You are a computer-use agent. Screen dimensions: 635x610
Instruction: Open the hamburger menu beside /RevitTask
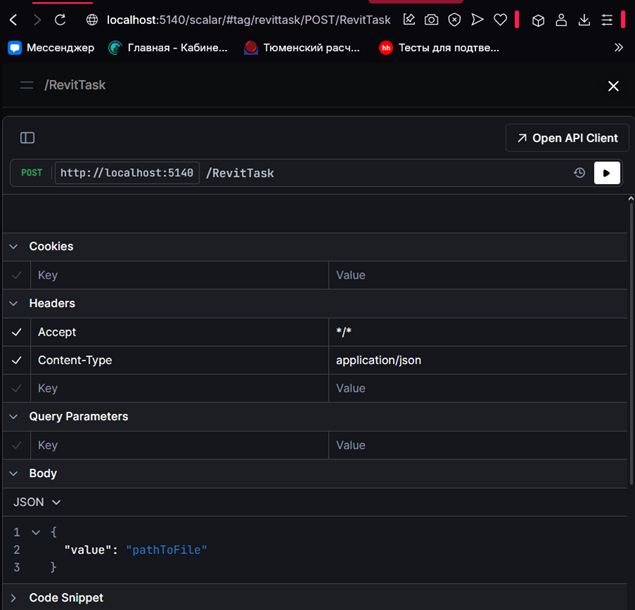coord(27,86)
